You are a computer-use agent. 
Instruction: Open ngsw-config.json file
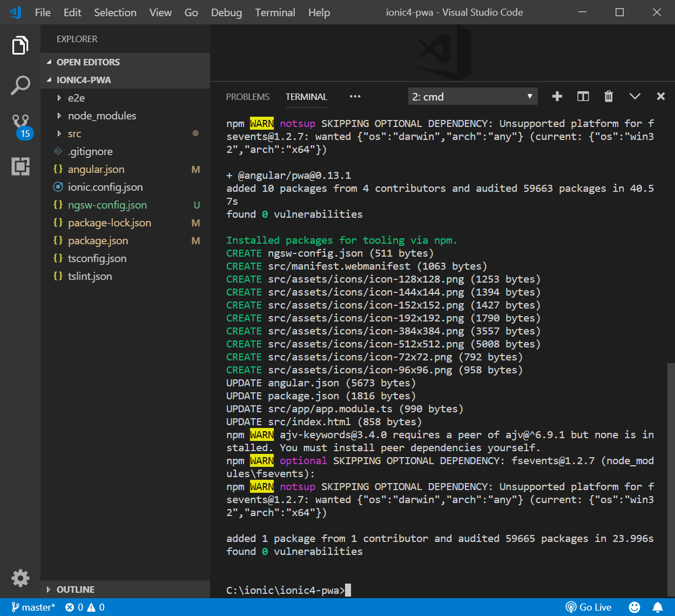pyautogui.click(x=125, y=205)
